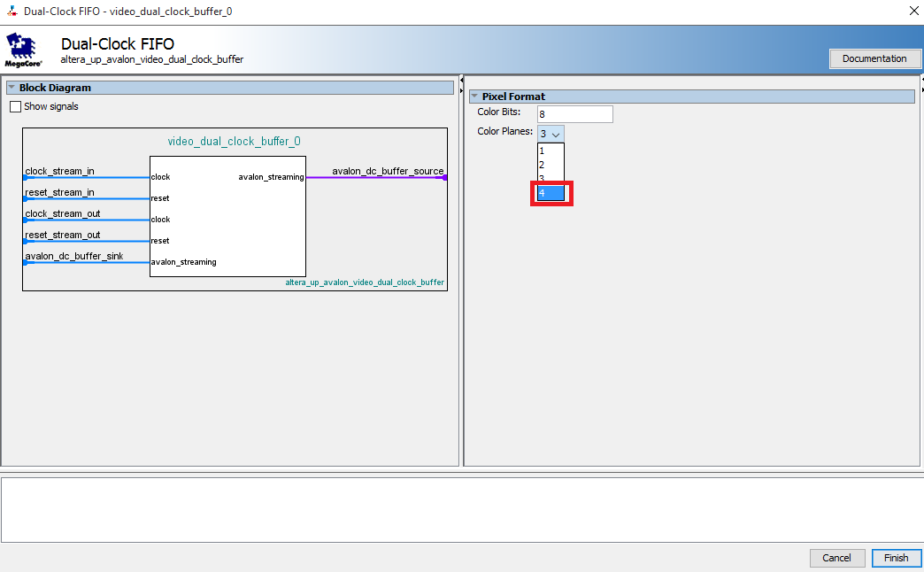Image resolution: width=924 pixels, height=572 pixels.
Task: Collapse the Block Diagram section
Action: pyautogui.click(x=12, y=88)
